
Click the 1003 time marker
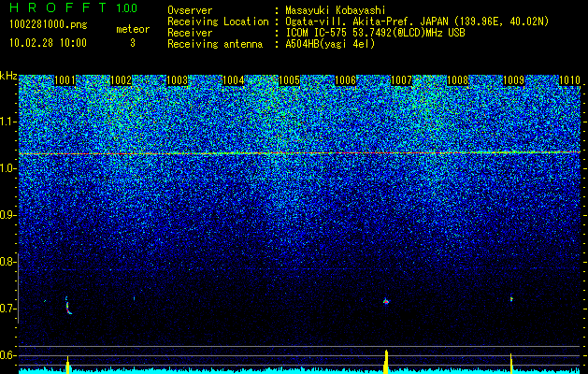[177, 80]
